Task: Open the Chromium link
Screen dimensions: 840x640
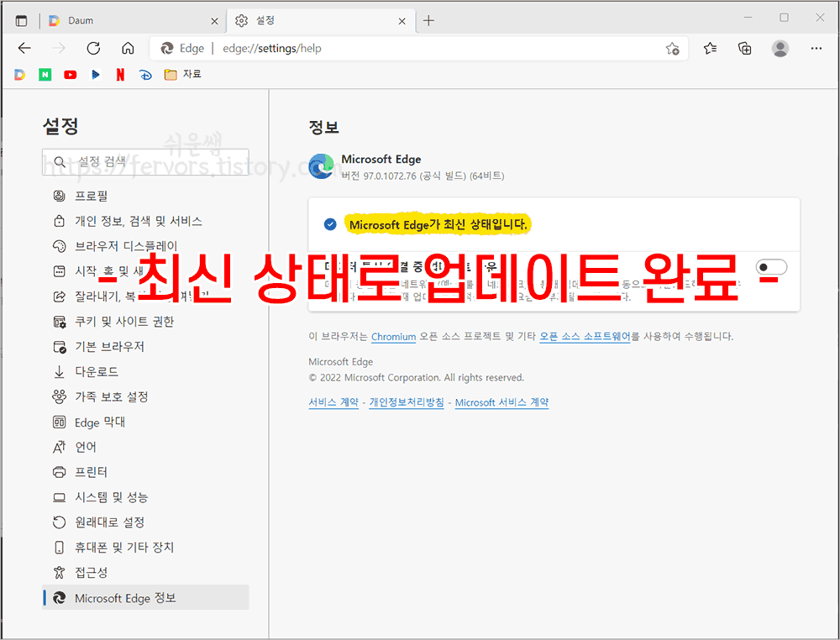Action: pyautogui.click(x=393, y=337)
